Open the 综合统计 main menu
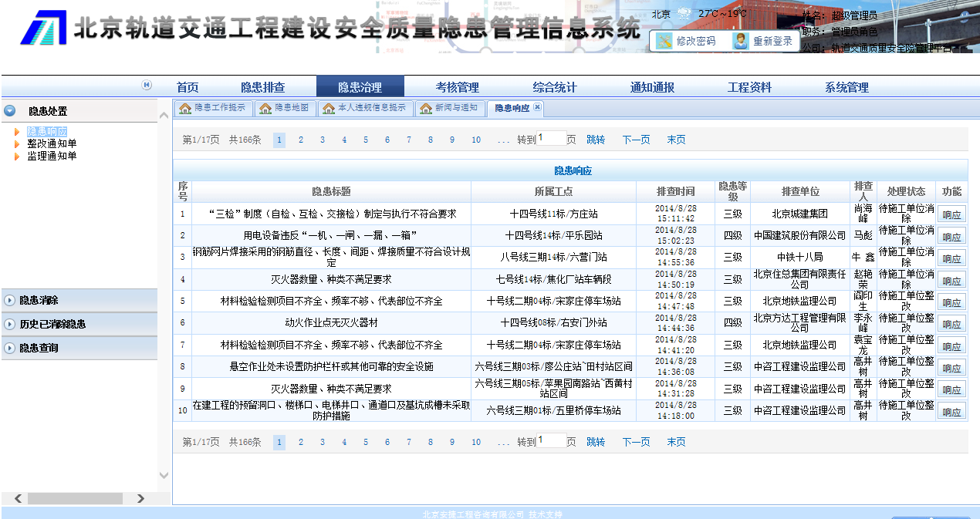Viewport: 980px width, 519px height. [x=554, y=87]
